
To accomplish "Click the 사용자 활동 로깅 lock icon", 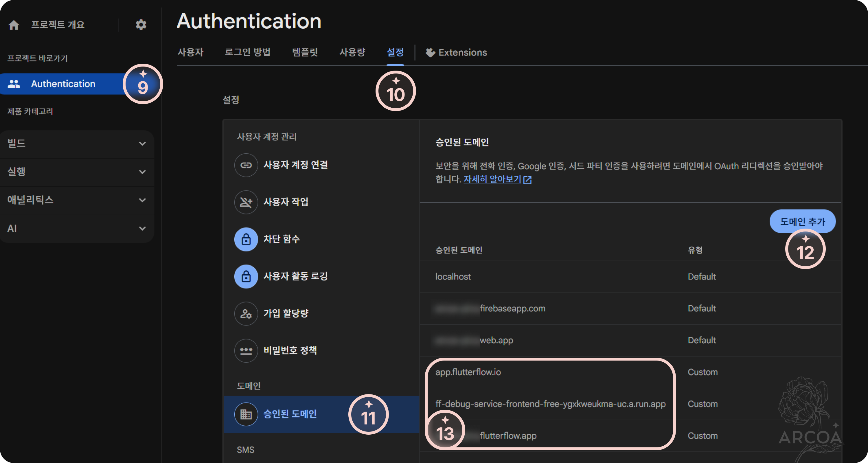I will [x=246, y=276].
